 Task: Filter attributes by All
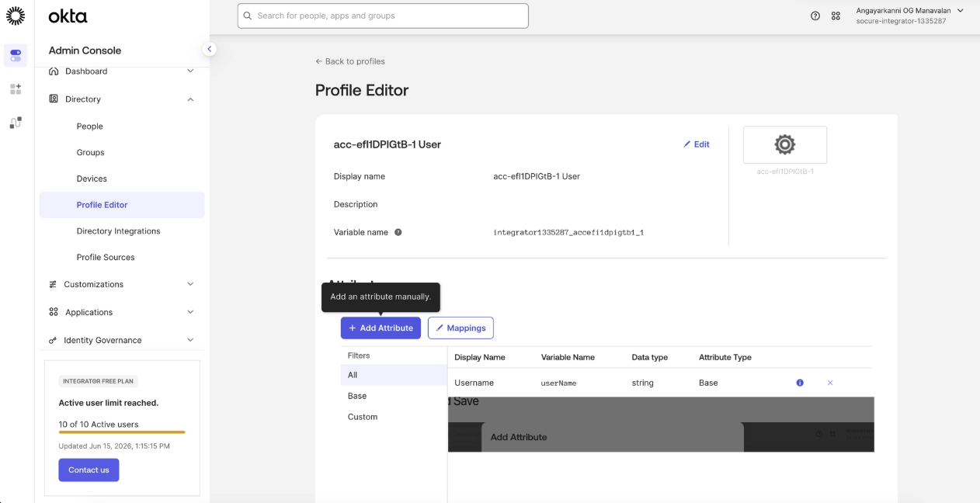pyautogui.click(x=394, y=375)
